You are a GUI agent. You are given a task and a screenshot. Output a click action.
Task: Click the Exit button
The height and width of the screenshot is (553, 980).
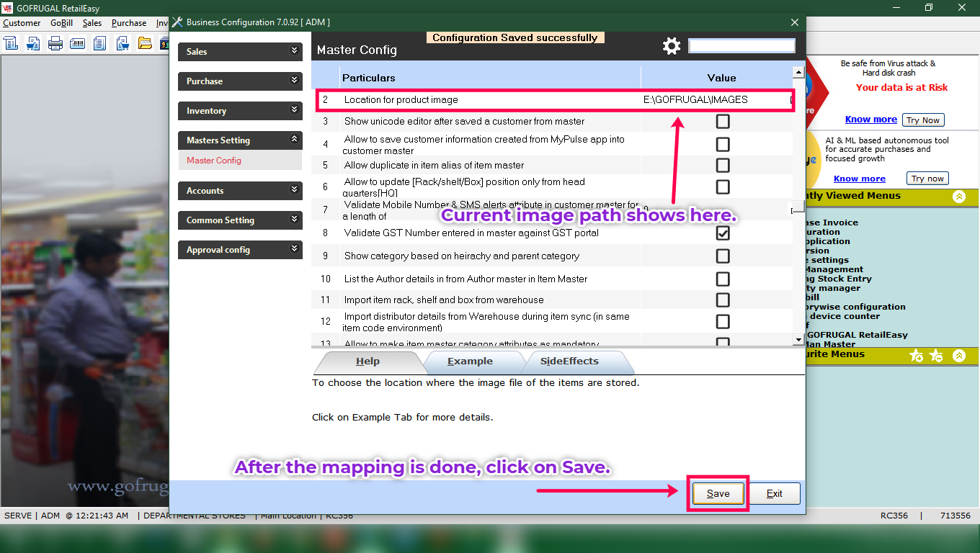[x=775, y=493]
